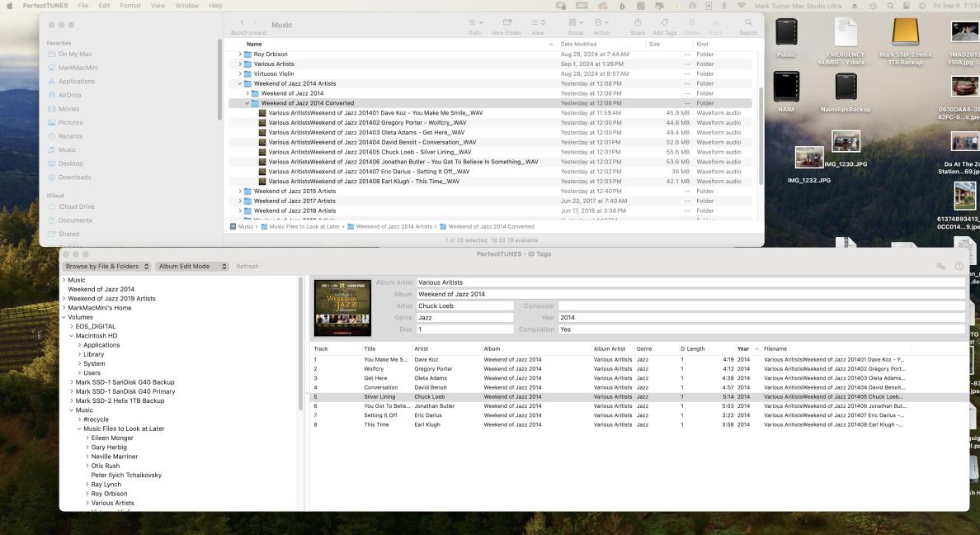Click the Finder Add Tags toolbar icon
The width and height of the screenshot is (980, 535).
tap(664, 22)
